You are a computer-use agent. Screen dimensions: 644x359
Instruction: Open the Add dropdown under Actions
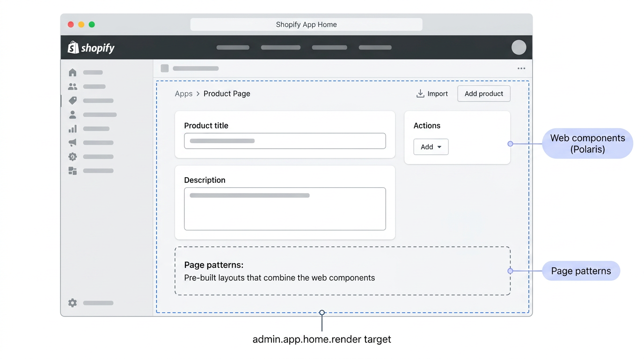click(431, 147)
